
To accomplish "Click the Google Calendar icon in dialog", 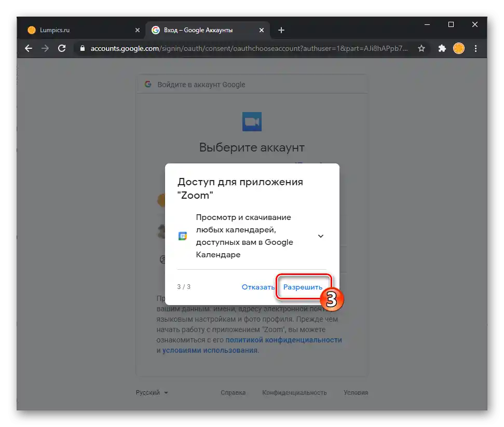I will [183, 236].
